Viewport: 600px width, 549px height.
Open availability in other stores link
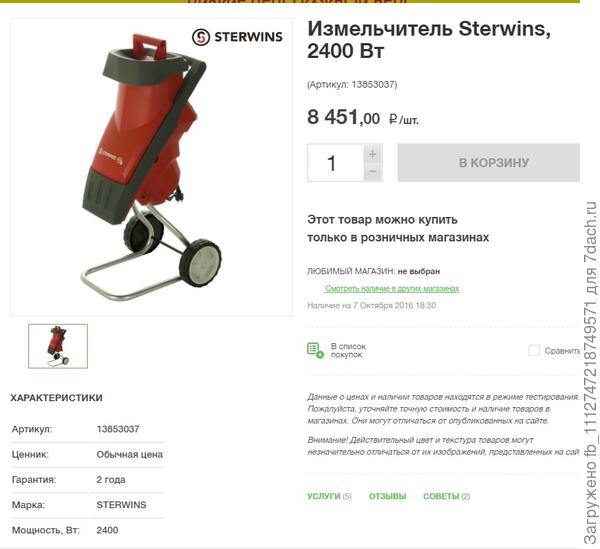[x=392, y=288]
